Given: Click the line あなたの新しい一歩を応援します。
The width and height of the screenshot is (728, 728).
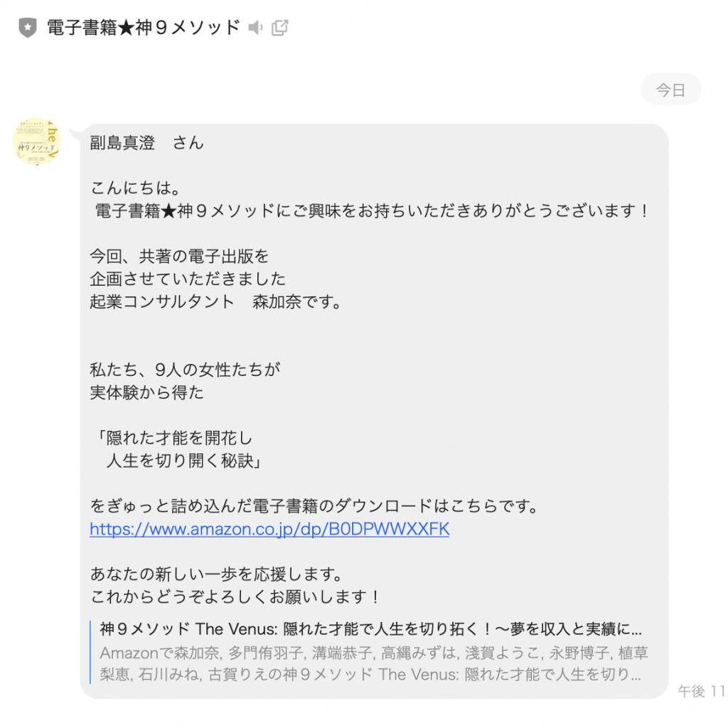Looking at the screenshot, I should (218, 574).
